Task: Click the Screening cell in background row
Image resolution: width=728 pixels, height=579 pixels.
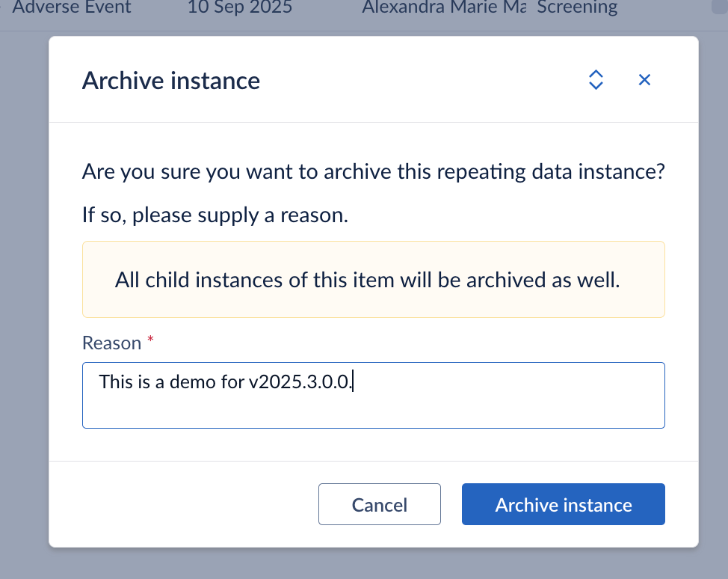Action: pos(577,8)
